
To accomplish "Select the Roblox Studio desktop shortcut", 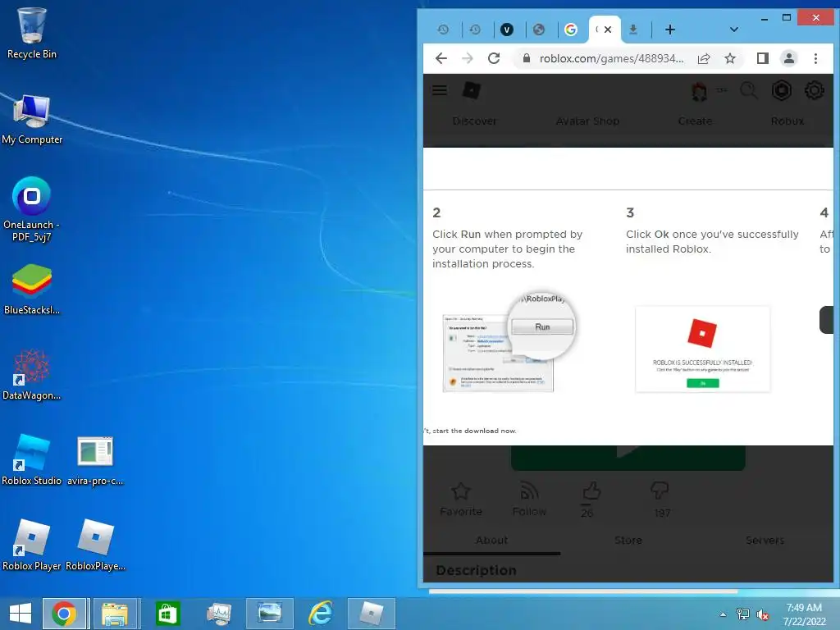I will (32, 459).
